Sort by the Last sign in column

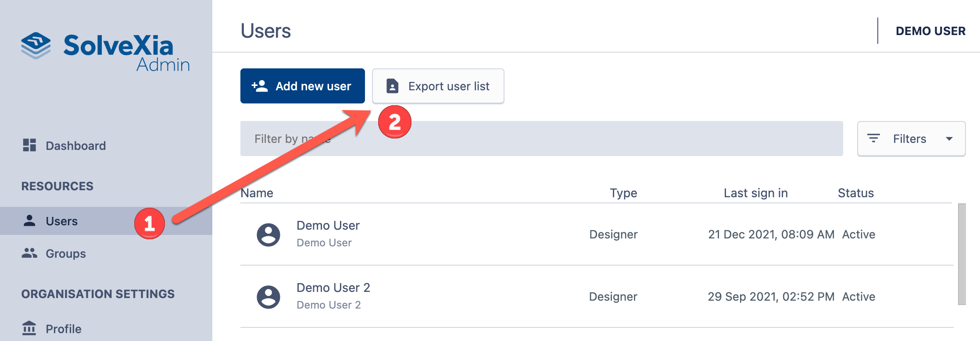(755, 193)
